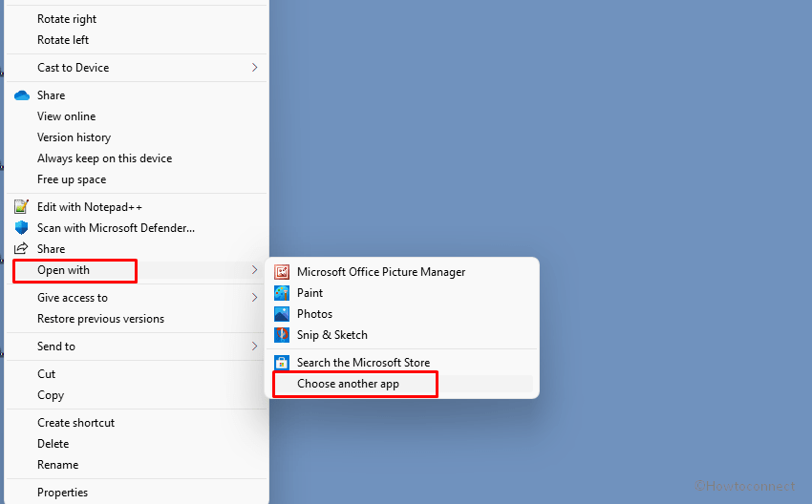
Task: Expand the Give access to submenu arrow
Action: coord(254,297)
